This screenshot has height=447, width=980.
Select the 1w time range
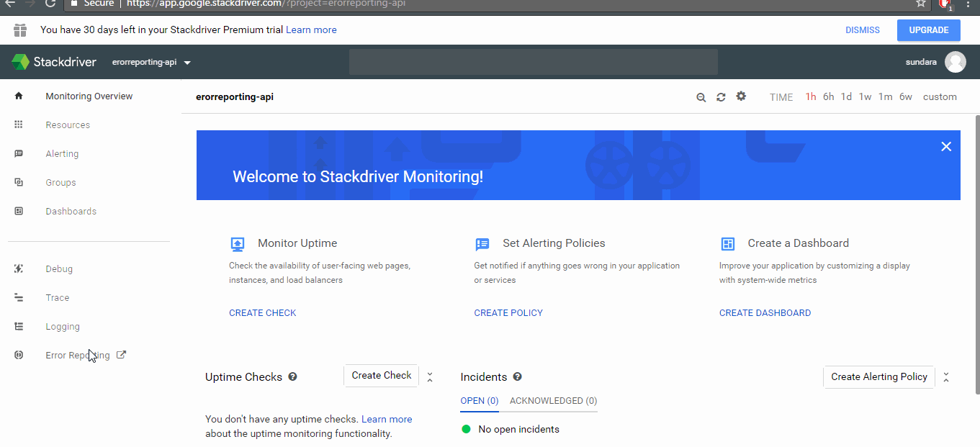pos(865,96)
